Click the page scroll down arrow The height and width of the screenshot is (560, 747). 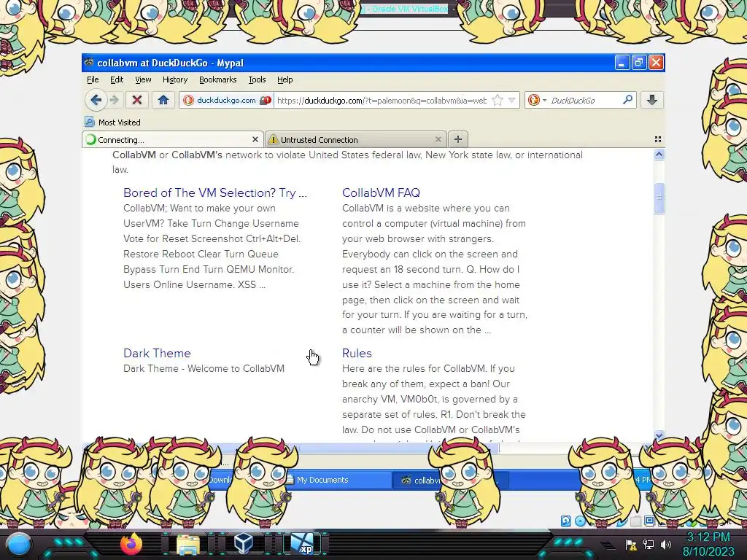[659, 435]
